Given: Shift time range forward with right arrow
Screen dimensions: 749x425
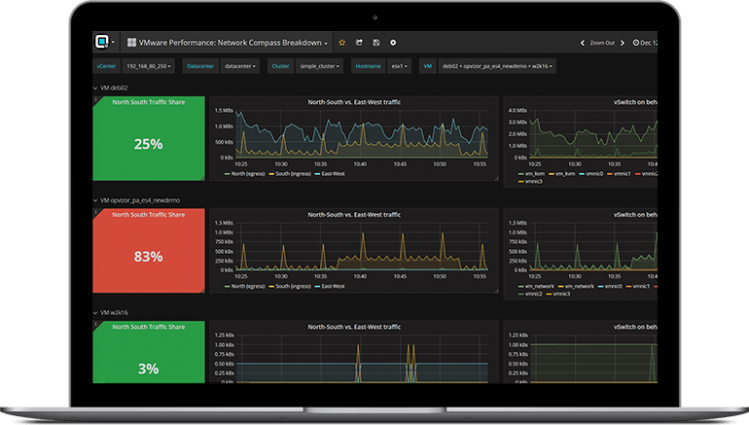Looking at the screenshot, I should (622, 43).
